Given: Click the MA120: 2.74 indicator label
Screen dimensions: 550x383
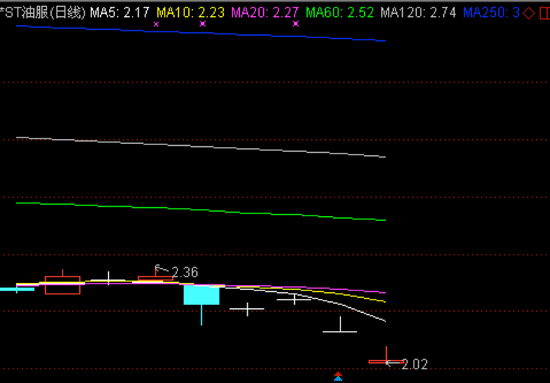Looking at the screenshot, I should [418, 13].
